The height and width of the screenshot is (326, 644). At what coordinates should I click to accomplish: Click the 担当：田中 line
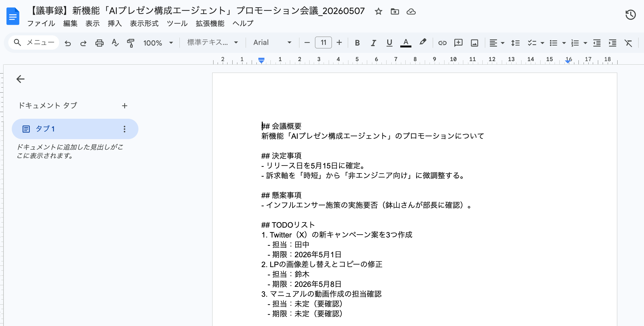[x=288, y=244]
